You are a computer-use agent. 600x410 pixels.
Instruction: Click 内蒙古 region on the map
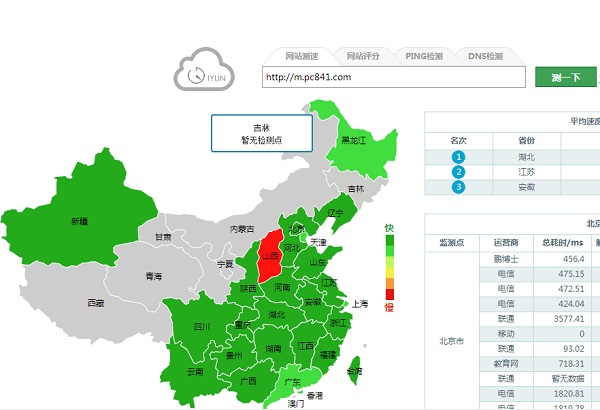pyautogui.click(x=243, y=229)
